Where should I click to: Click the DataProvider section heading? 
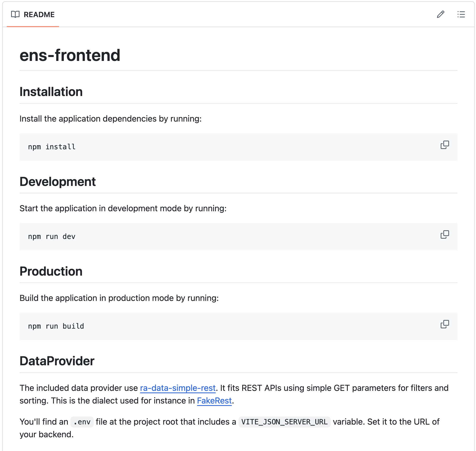57,361
